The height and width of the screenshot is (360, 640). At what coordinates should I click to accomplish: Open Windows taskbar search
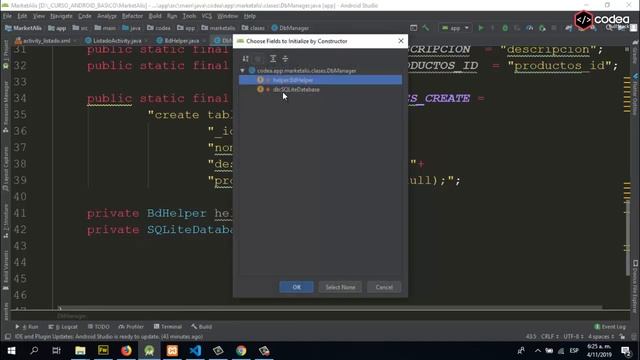click(34, 351)
